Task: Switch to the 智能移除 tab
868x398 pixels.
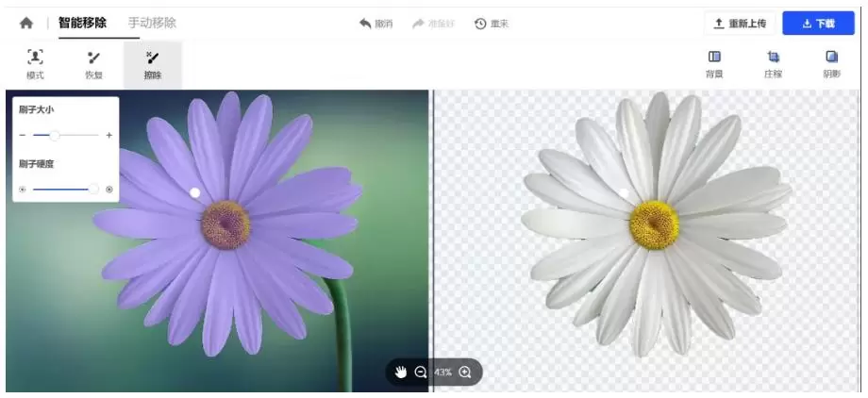Action: tap(82, 24)
